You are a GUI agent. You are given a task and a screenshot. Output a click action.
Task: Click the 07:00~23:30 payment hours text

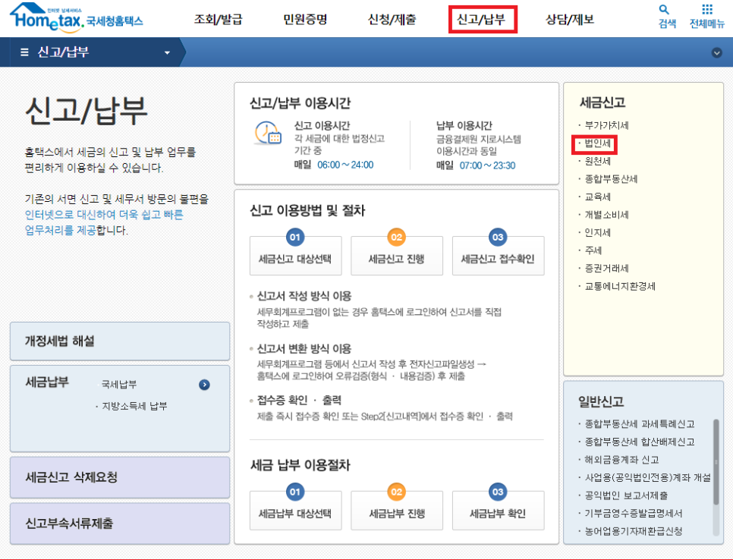[x=487, y=165]
